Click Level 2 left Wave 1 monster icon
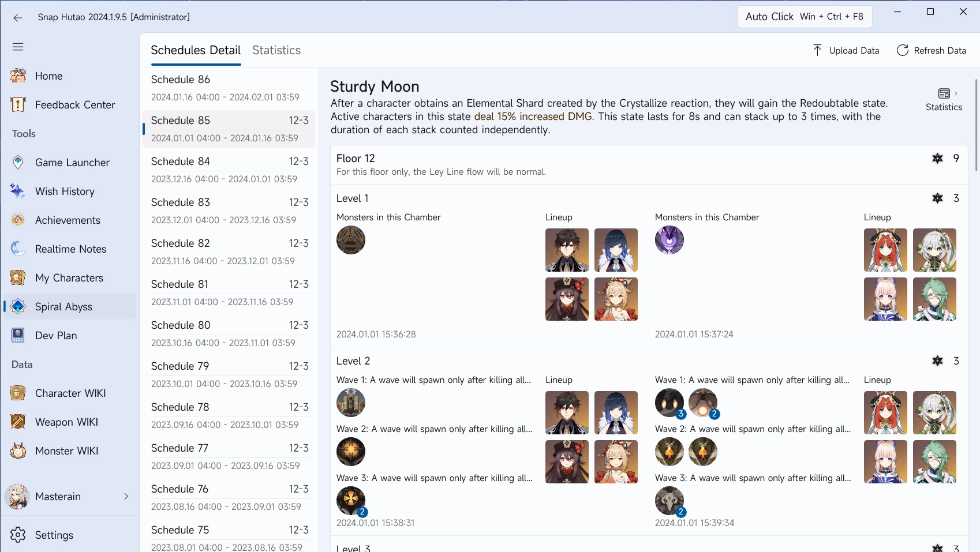Image resolution: width=980 pixels, height=552 pixels. click(351, 403)
